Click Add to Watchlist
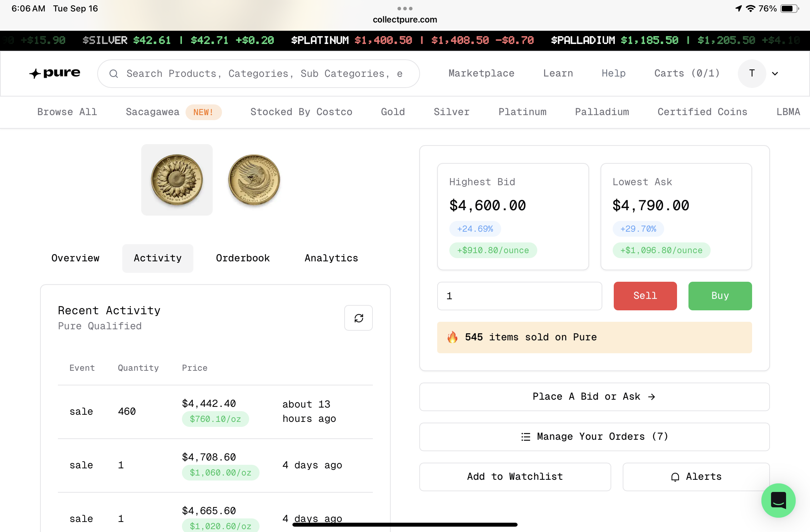Image resolution: width=810 pixels, height=532 pixels. (515, 477)
